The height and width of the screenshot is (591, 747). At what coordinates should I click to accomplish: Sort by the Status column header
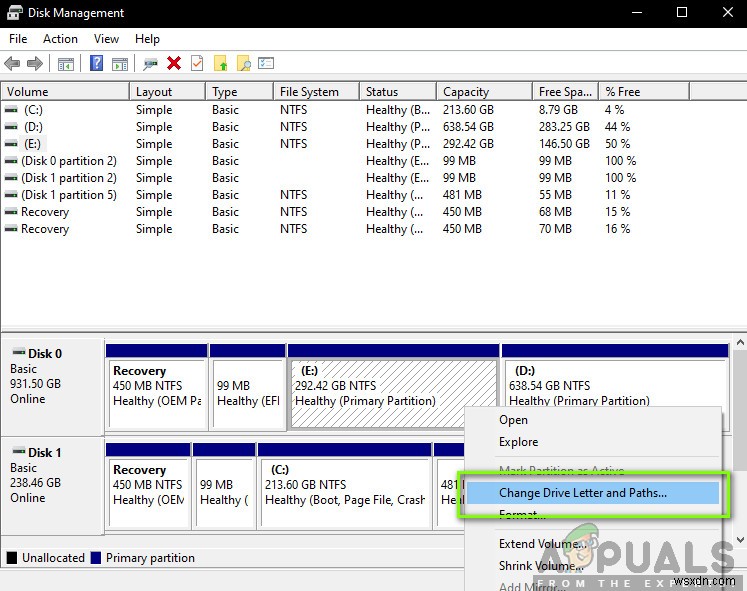click(398, 91)
